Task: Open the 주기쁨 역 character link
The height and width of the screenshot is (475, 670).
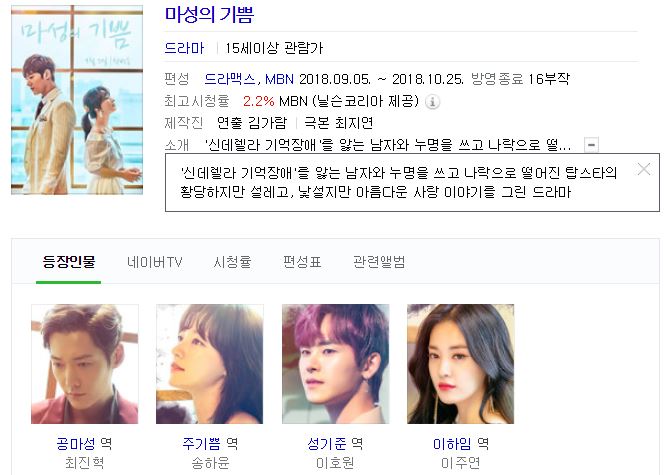Action: [x=210, y=444]
